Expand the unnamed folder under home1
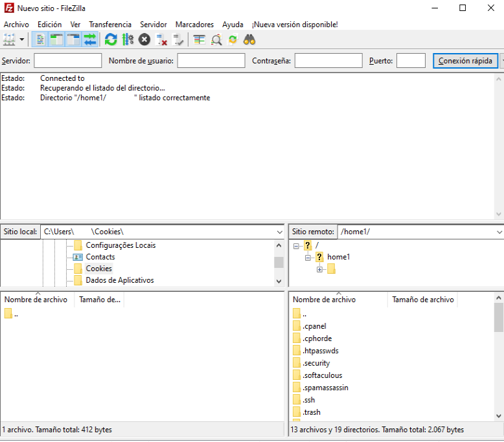504x442 pixels. click(x=319, y=269)
